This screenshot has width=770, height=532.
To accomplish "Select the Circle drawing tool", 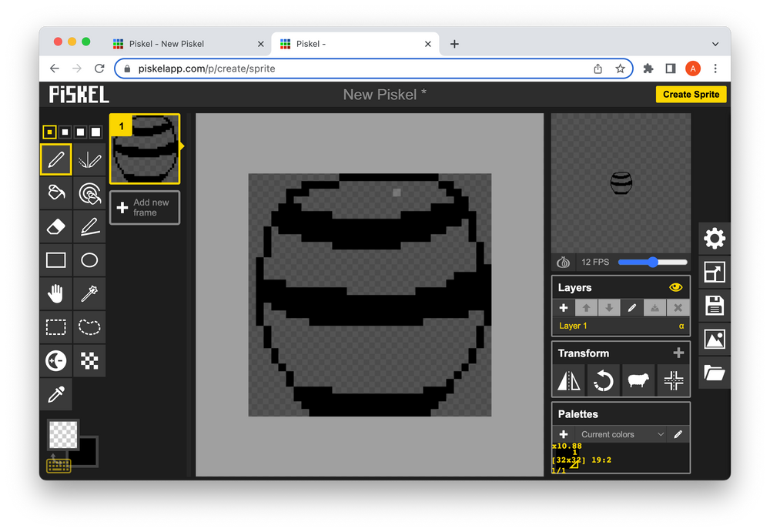I will pos(89,259).
